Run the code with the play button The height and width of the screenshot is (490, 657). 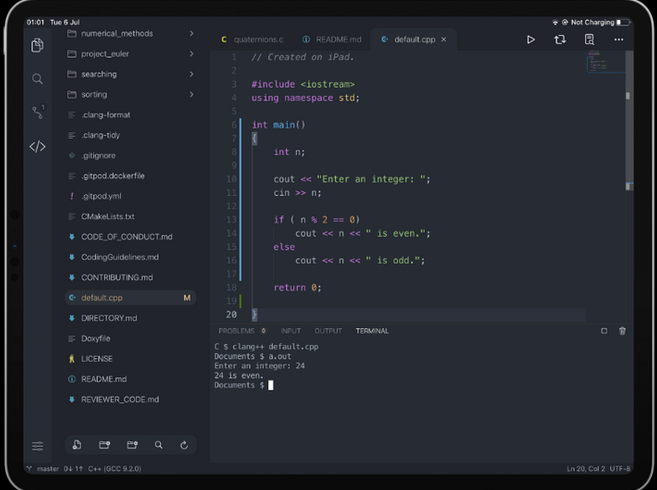pyautogui.click(x=530, y=39)
